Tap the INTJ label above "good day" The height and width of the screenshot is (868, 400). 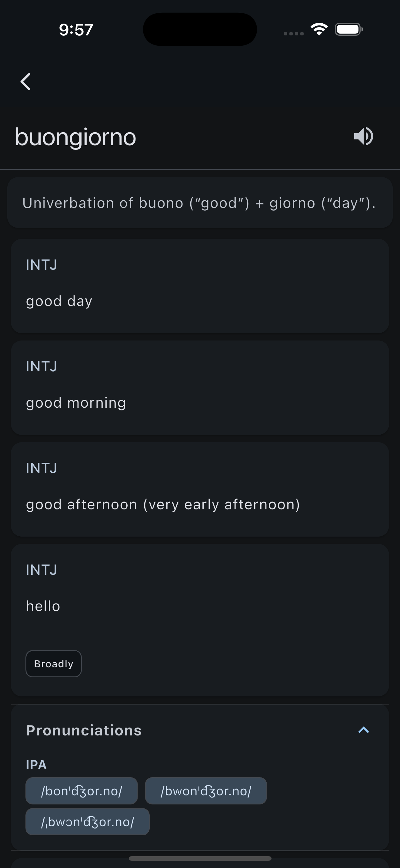click(42, 265)
